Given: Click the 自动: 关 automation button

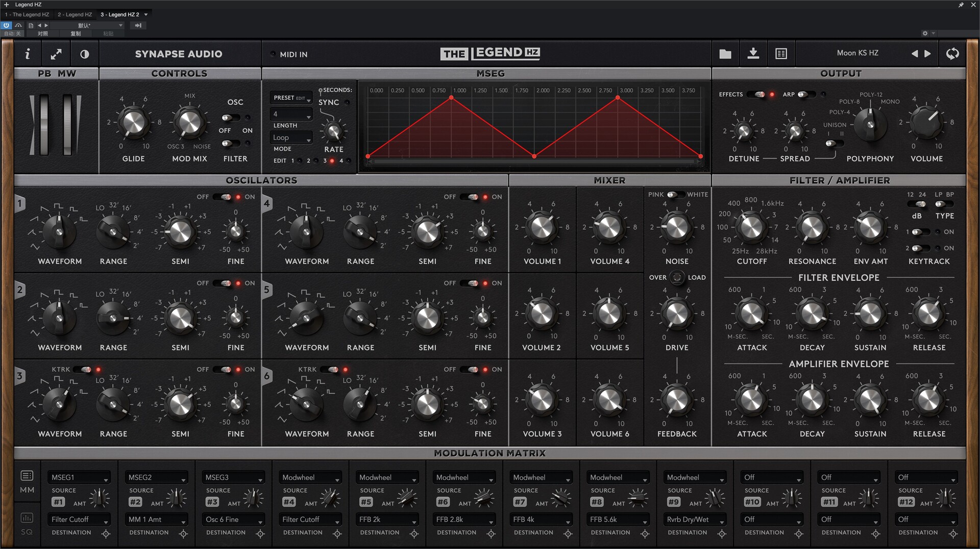Looking at the screenshot, I should 12,34.
